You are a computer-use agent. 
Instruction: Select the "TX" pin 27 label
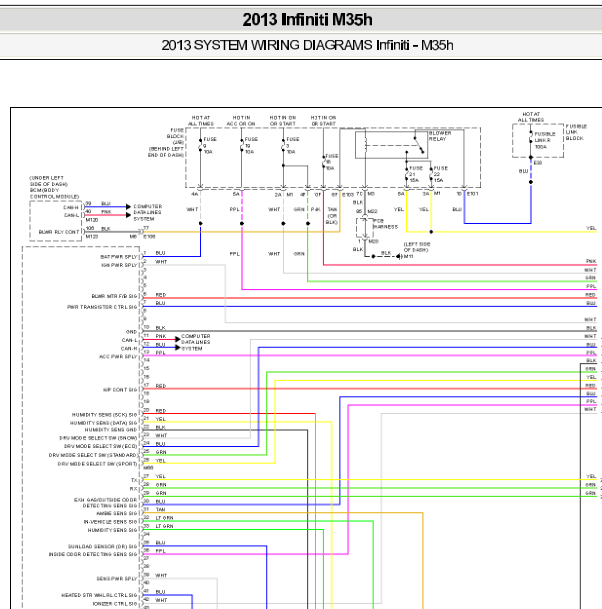(x=134, y=480)
